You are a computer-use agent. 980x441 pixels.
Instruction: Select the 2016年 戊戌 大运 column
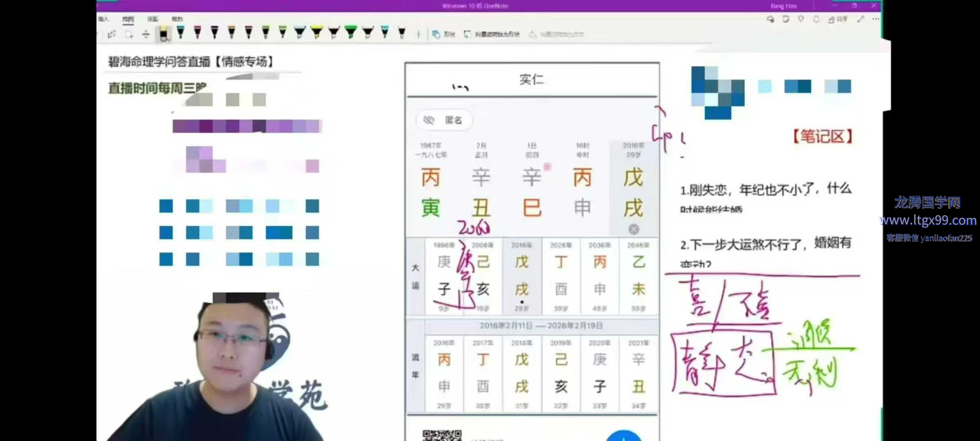click(x=521, y=276)
